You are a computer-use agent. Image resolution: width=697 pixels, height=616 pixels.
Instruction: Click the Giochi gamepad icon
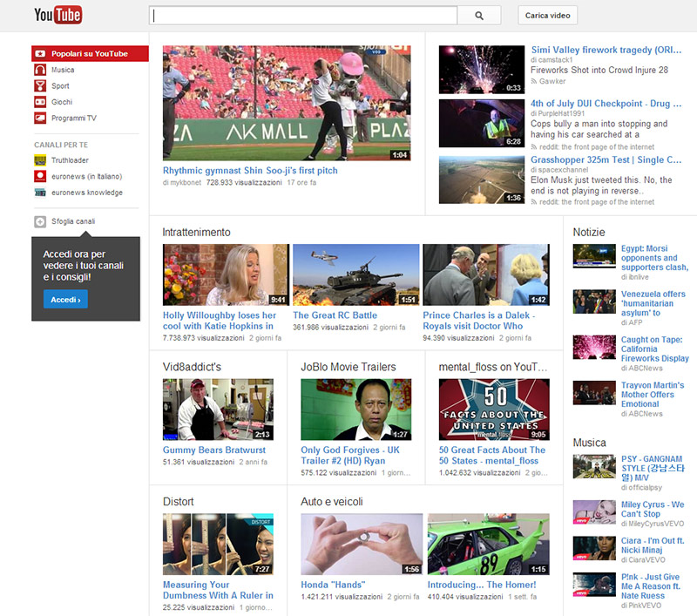pyautogui.click(x=40, y=102)
